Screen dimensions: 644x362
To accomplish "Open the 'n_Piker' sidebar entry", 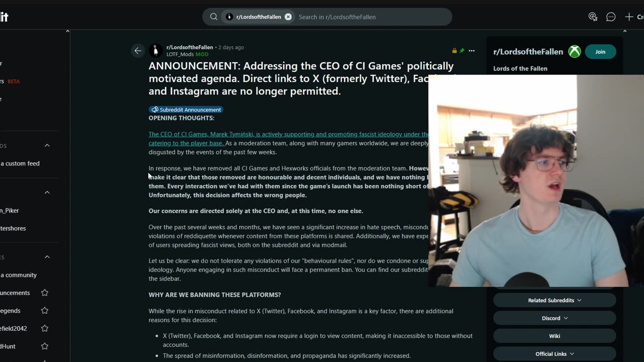I will pyautogui.click(x=10, y=210).
